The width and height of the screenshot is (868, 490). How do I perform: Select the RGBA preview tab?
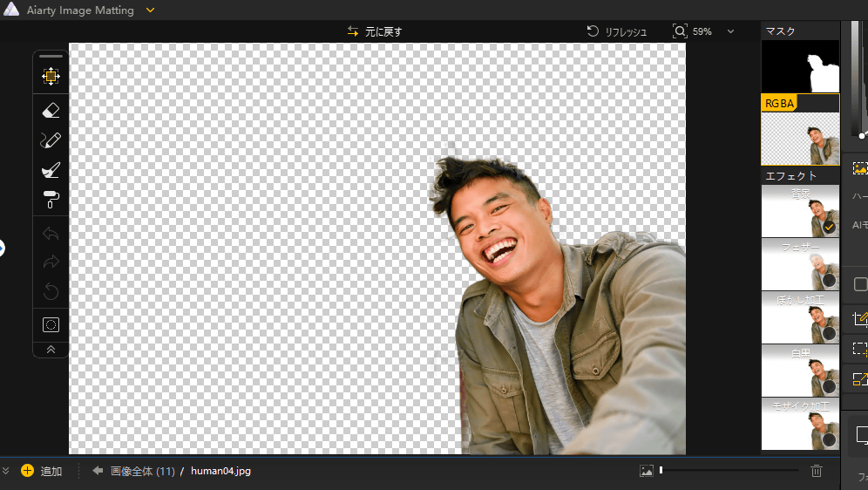pos(800,131)
